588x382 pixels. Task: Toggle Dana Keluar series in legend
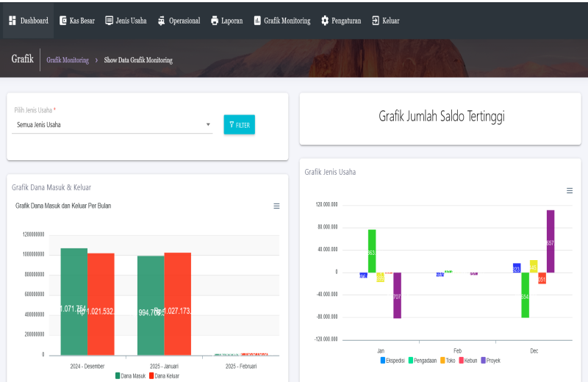166,375
